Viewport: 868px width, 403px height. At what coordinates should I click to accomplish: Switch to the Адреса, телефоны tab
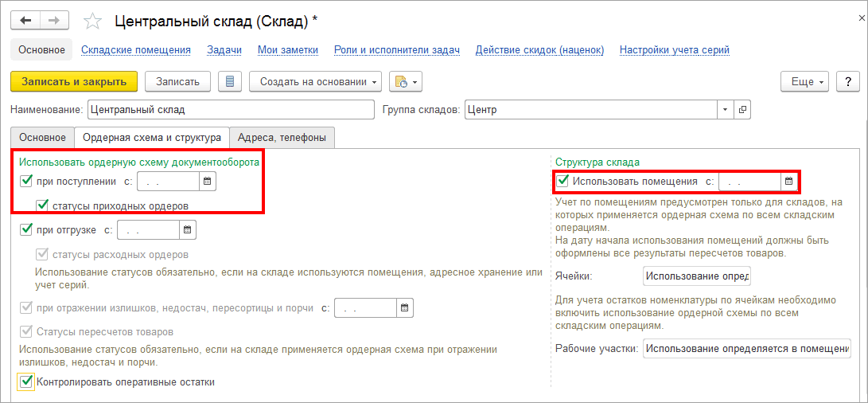click(x=282, y=138)
